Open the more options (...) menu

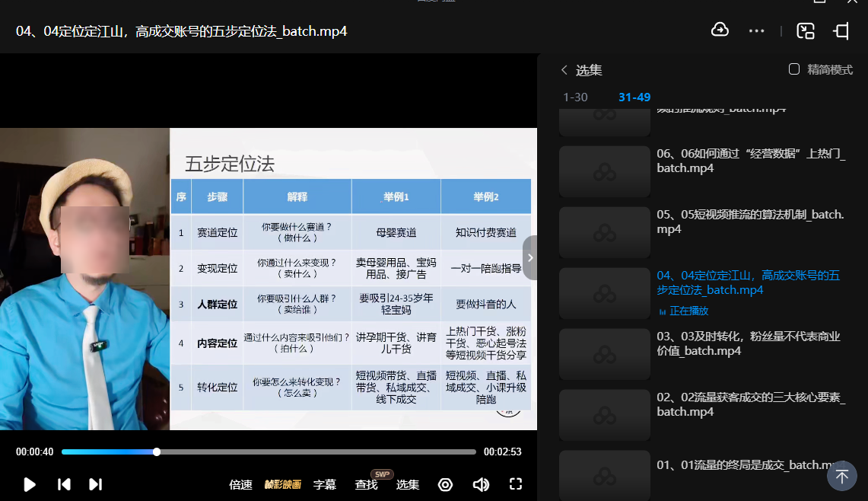756,30
